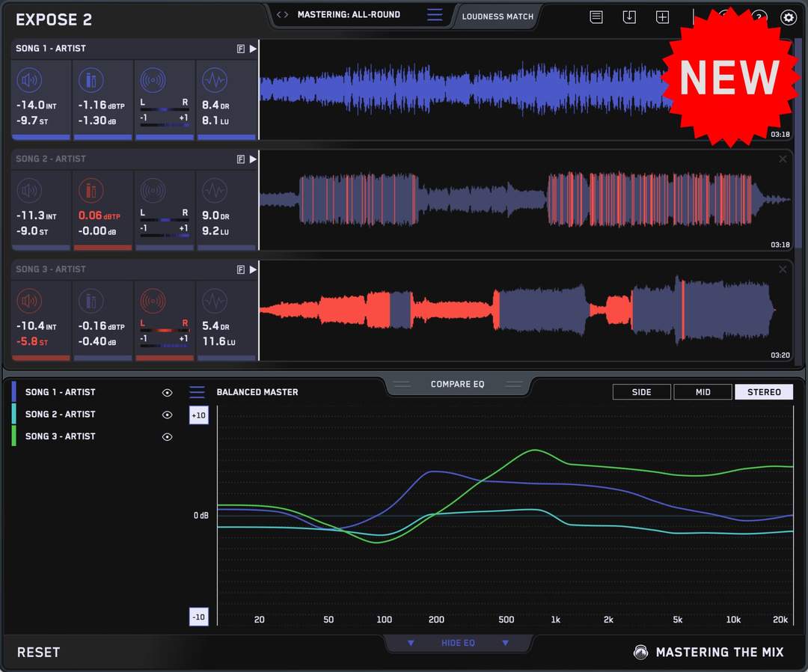Toggle visibility of Song 1 EQ curve

(x=168, y=392)
